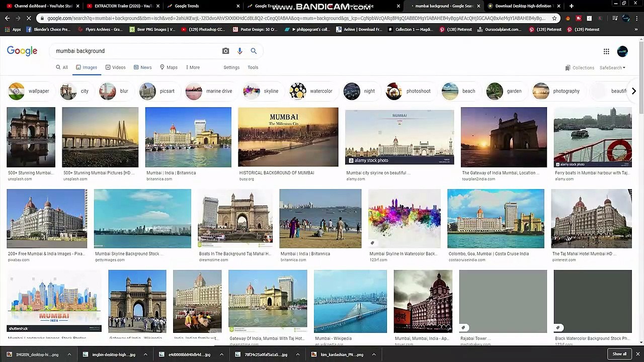Expand the More search menu

[192, 67]
